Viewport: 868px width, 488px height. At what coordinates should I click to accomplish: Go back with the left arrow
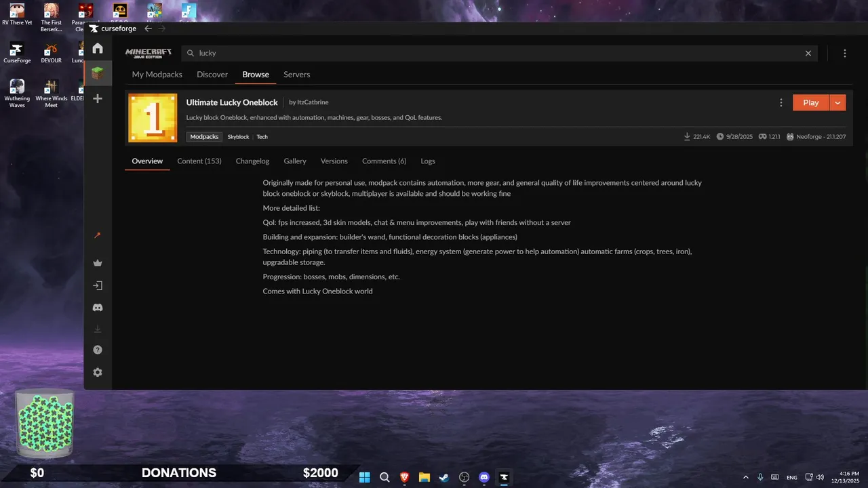(x=148, y=28)
